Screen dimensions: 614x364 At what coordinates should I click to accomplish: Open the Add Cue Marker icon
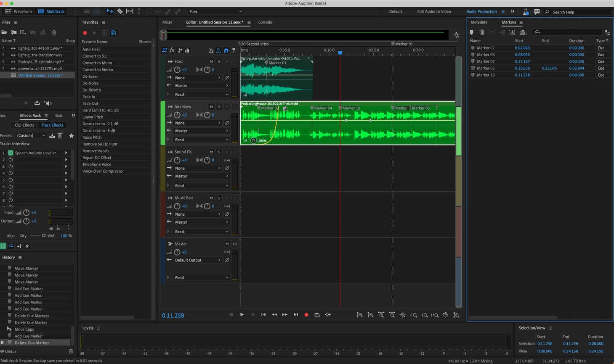tap(471, 32)
